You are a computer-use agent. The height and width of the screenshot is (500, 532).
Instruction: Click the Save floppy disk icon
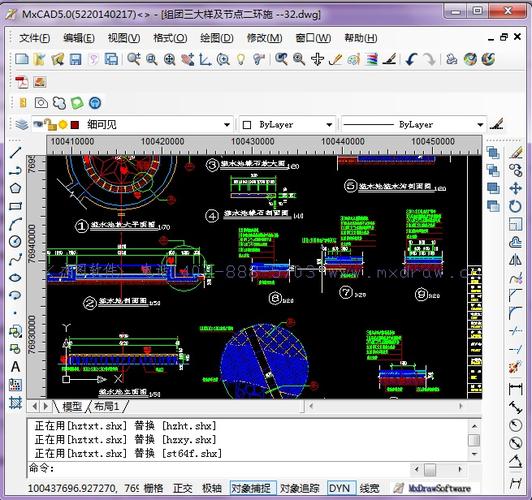(x=75, y=59)
